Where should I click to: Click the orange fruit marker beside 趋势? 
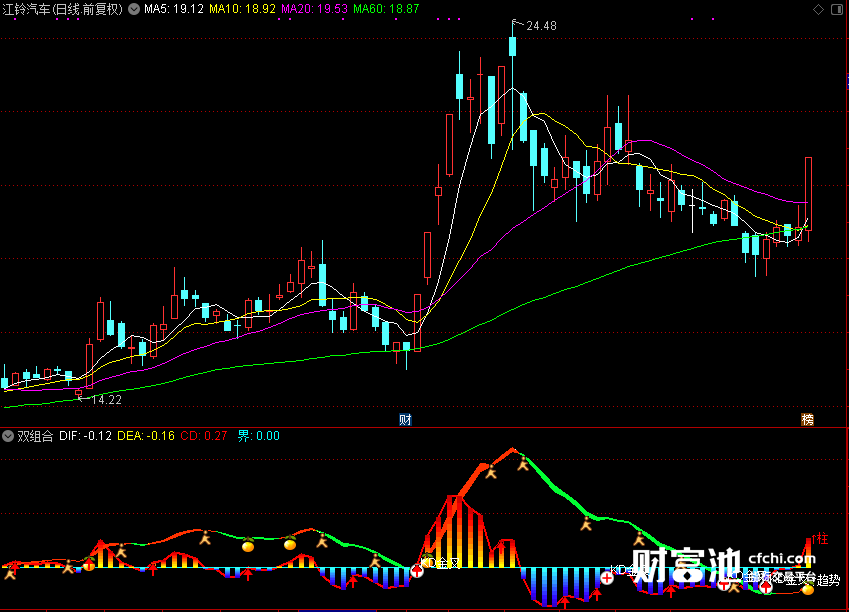coord(808,589)
